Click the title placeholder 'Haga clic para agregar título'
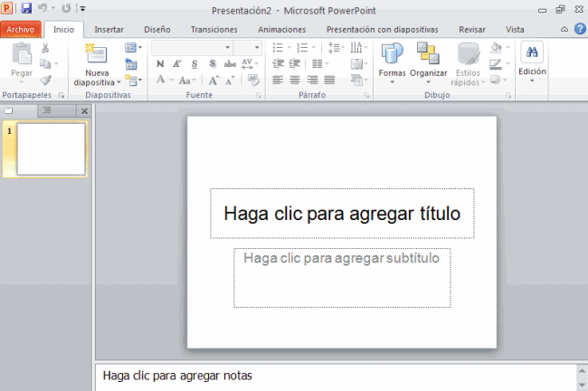Screen dimensions: 588x391 342,214
